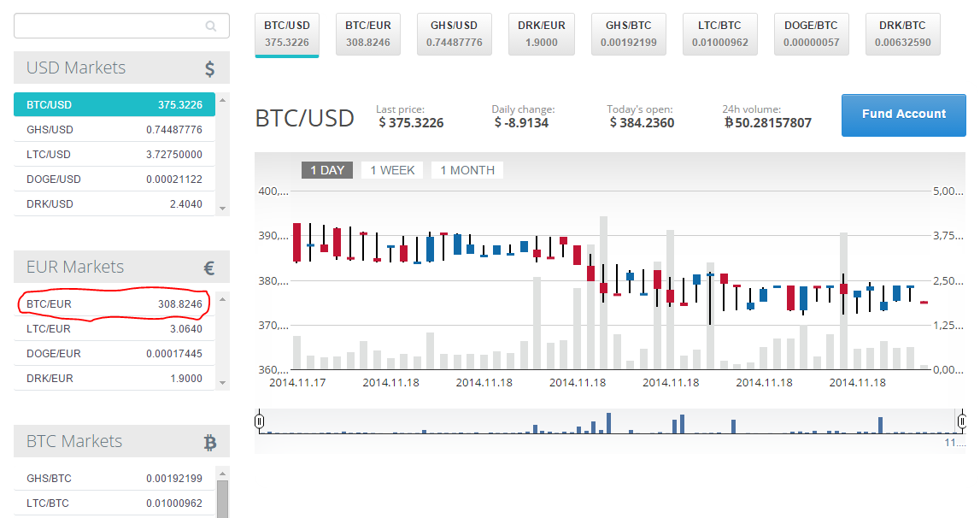Open the GHS/USD top ticker tab
980x518 pixels.
[455, 34]
